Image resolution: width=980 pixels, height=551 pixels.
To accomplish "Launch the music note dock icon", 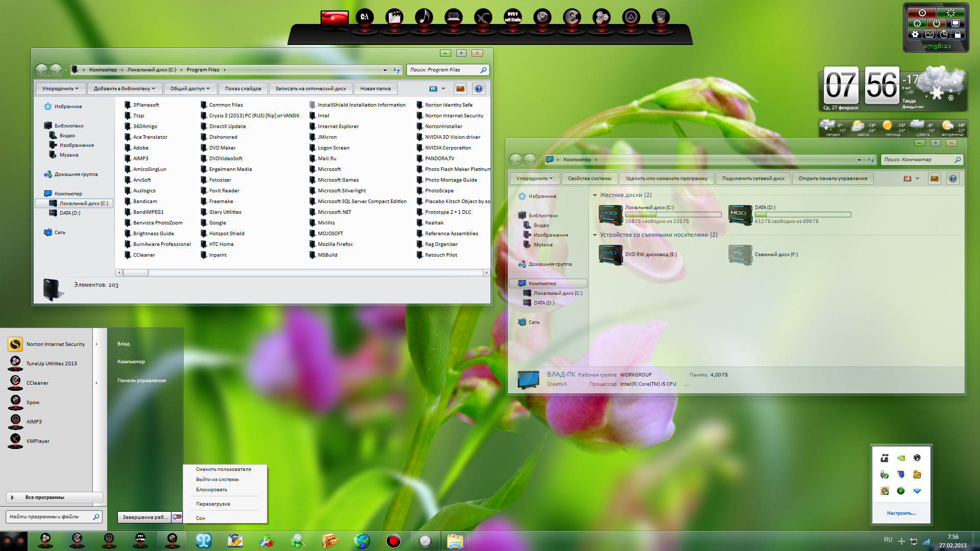I will (424, 18).
